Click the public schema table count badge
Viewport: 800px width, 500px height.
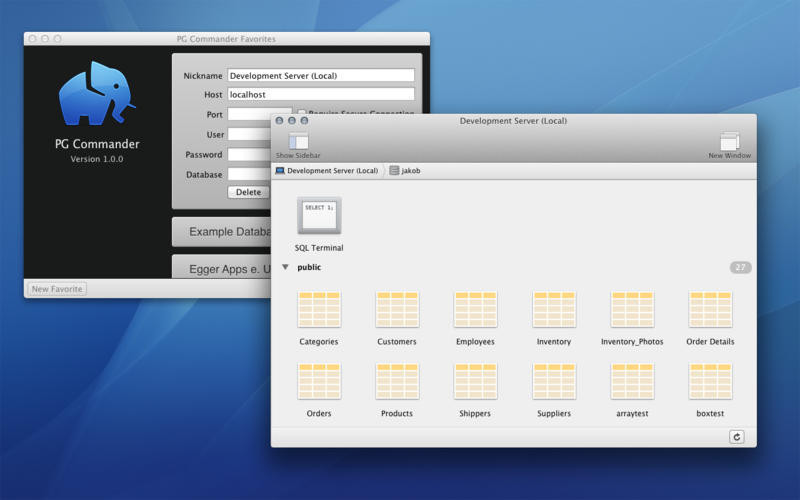tap(740, 267)
